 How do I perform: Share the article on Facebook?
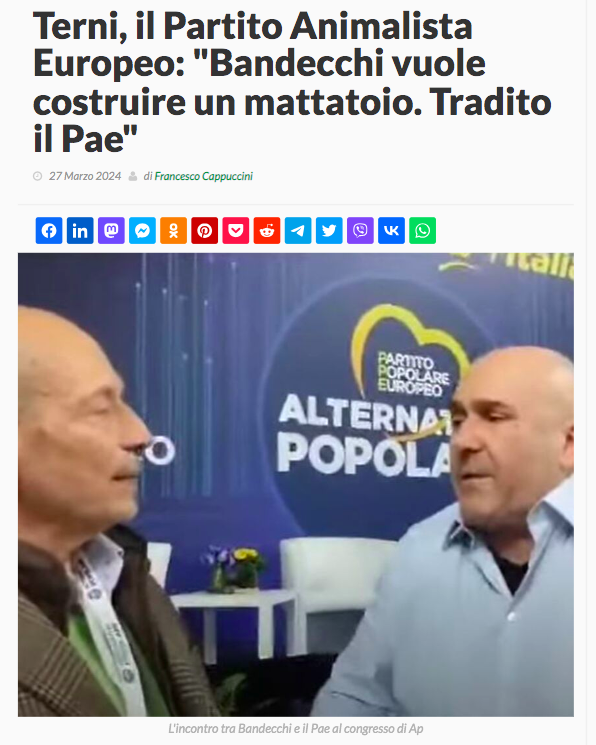click(49, 230)
